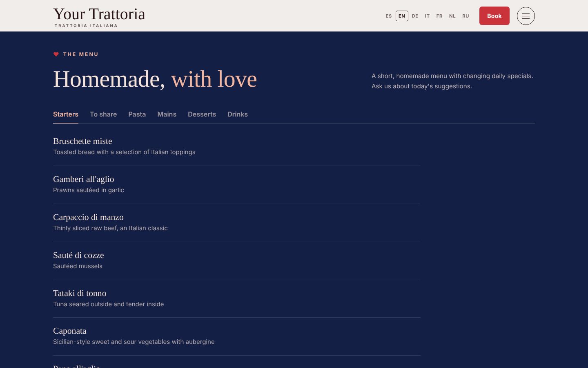Open the hamburger menu icon
Viewport: 588px width, 368px height.
coord(526,16)
